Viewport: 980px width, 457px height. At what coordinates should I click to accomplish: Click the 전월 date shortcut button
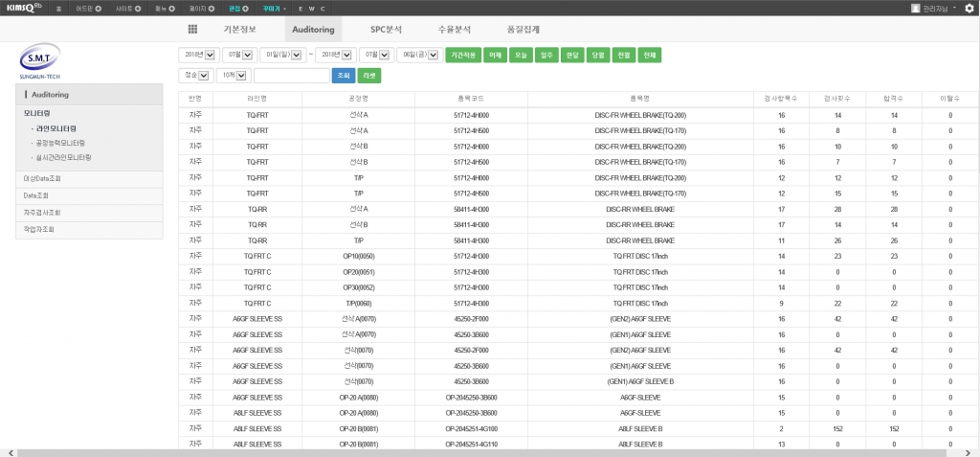point(624,56)
